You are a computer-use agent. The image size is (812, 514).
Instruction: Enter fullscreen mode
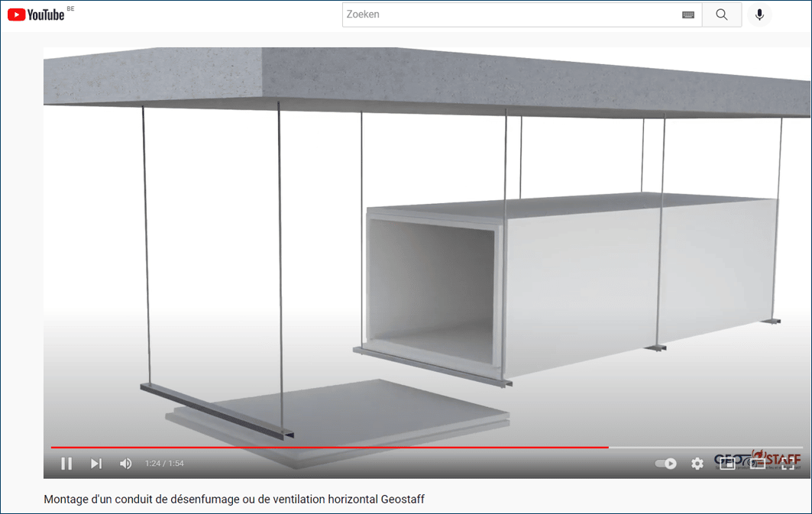[x=788, y=463]
